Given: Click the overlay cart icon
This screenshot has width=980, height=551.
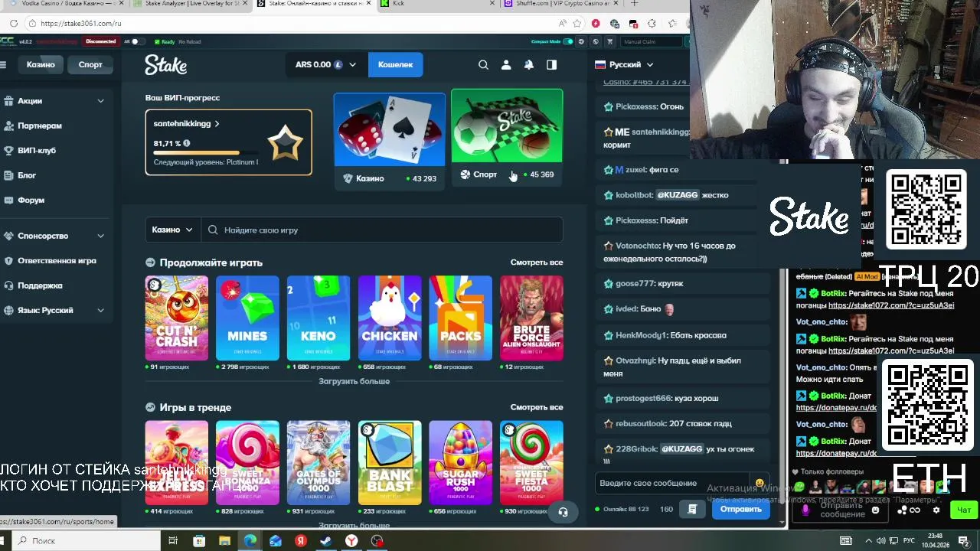Looking at the screenshot, I should pyautogui.click(x=610, y=41).
